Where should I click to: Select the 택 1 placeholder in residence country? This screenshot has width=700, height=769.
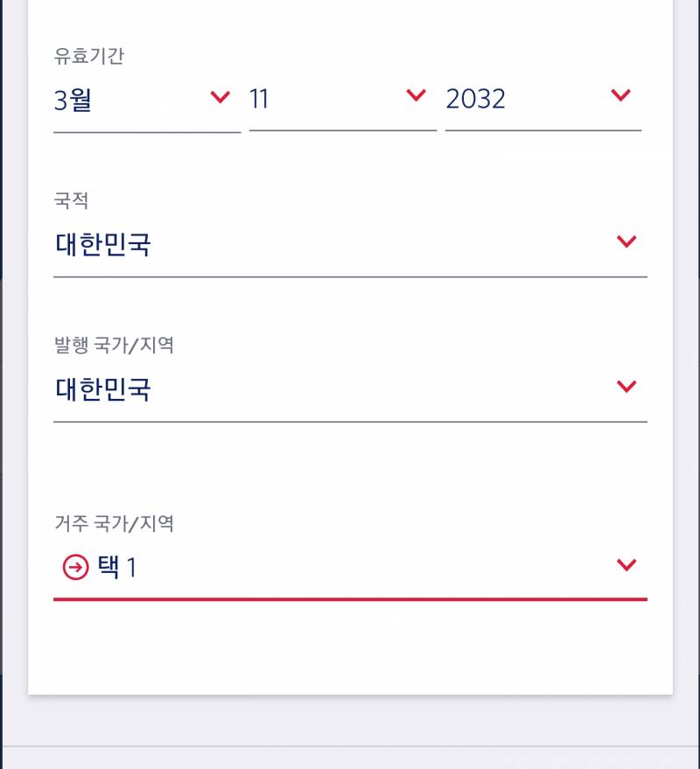click(116, 568)
